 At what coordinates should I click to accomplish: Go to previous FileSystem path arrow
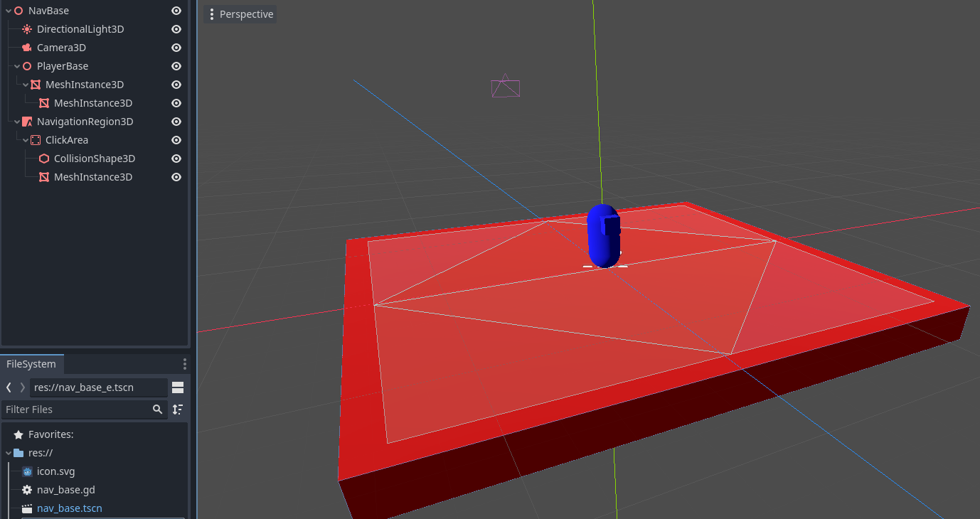tap(9, 387)
